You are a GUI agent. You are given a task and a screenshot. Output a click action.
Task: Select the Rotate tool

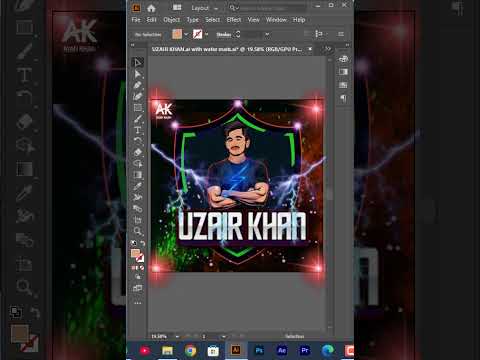(x=138, y=141)
